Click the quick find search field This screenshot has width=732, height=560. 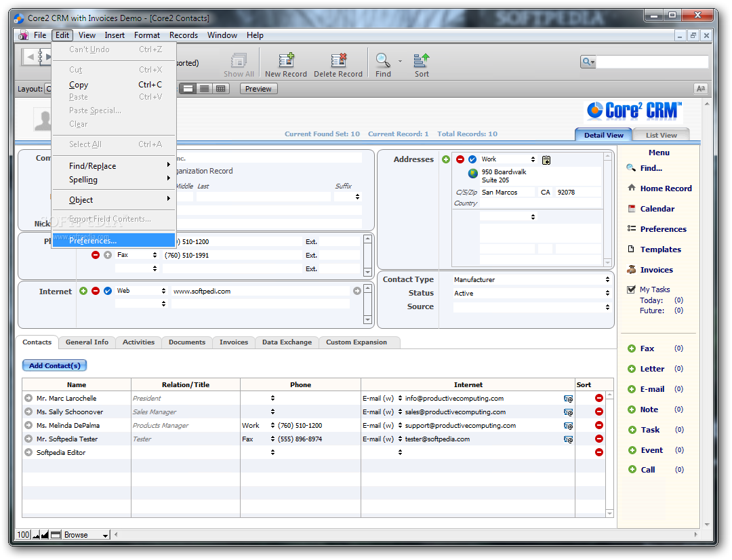pos(652,62)
